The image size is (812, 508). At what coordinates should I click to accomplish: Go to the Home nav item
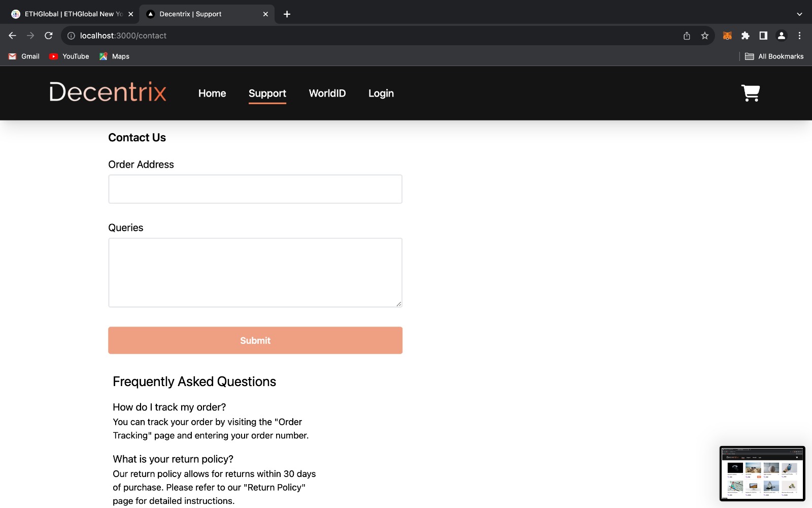click(212, 93)
